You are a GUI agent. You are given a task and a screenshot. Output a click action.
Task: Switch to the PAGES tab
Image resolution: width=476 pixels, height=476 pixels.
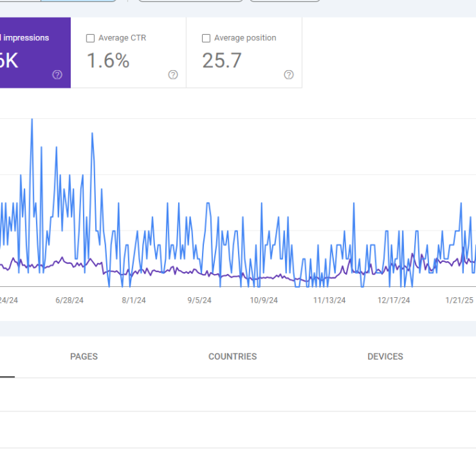click(x=84, y=356)
